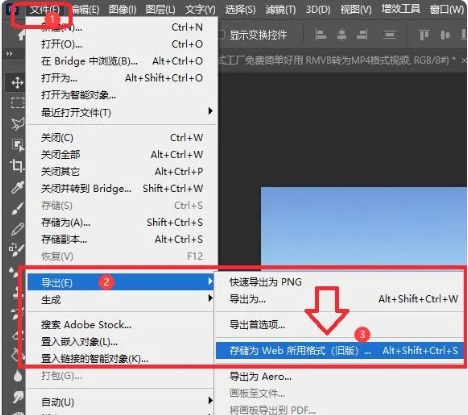Choose 关闭其它 menu entry
This screenshot has width=468, height=415.
tap(122, 172)
